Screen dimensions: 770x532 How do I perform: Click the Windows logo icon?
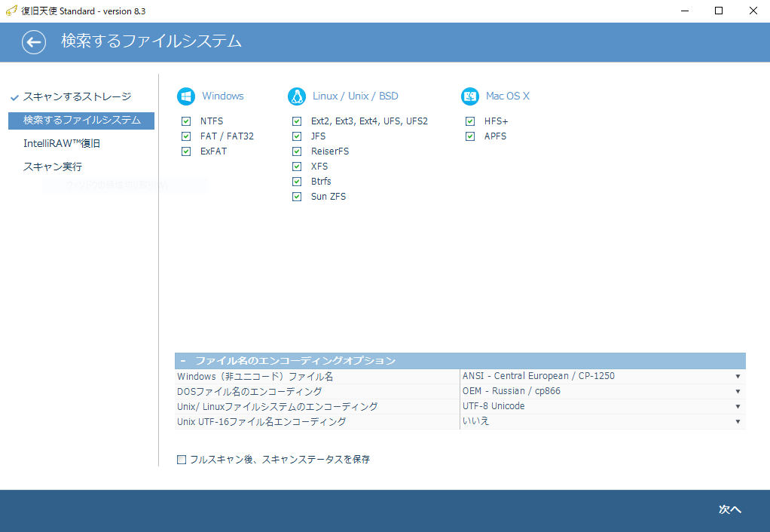coord(186,96)
